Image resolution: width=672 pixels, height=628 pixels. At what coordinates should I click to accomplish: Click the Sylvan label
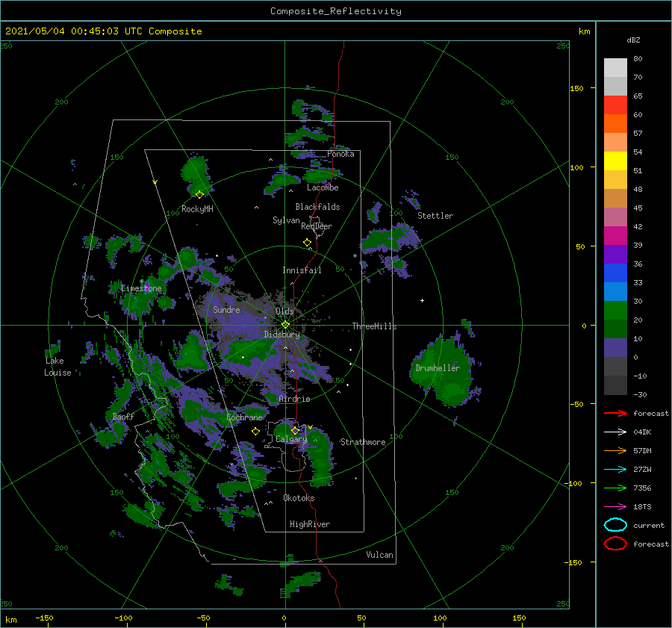286,220
